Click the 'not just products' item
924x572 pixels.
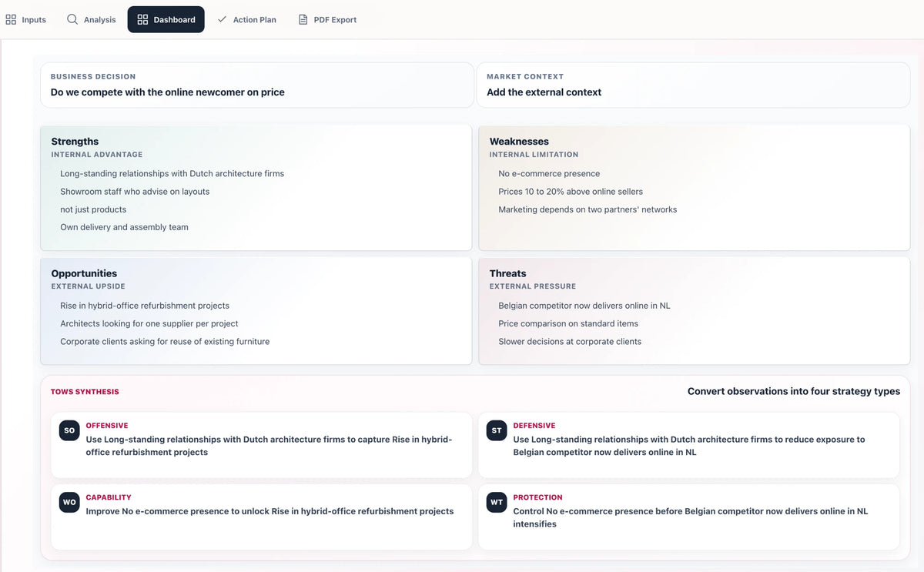pyautogui.click(x=93, y=209)
